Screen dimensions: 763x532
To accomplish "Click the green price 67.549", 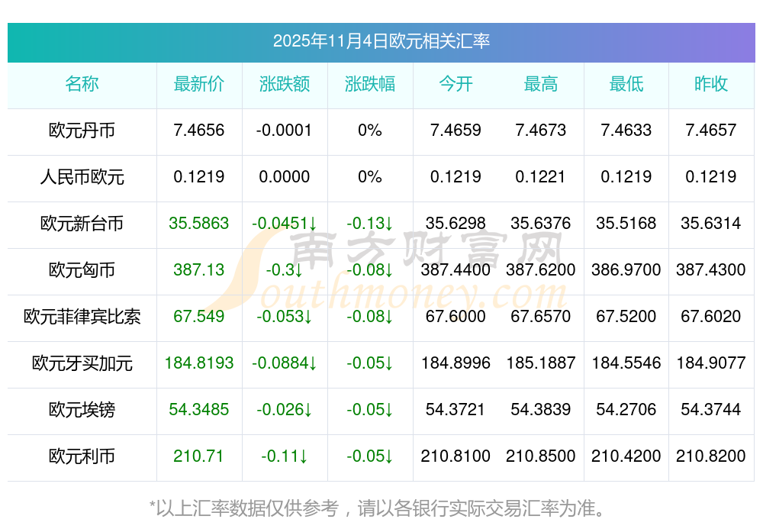I will [199, 317].
